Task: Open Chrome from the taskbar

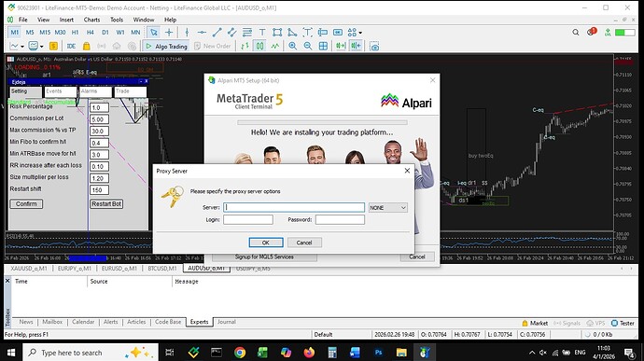Action: [240, 352]
